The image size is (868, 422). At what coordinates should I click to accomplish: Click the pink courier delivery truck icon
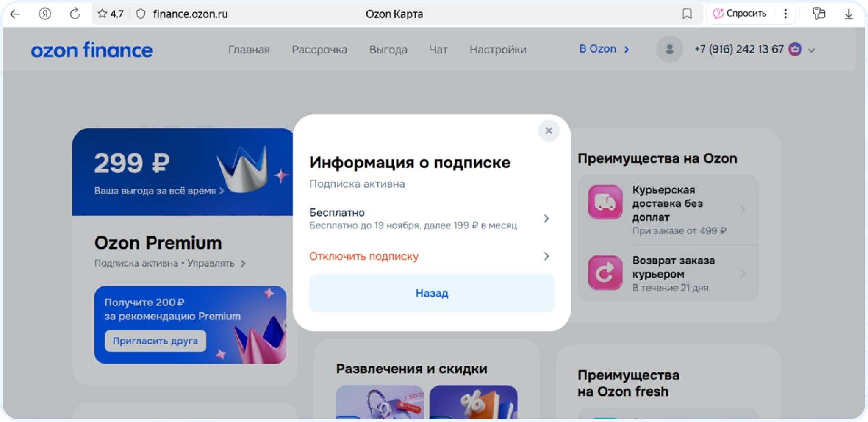pyautogui.click(x=605, y=202)
